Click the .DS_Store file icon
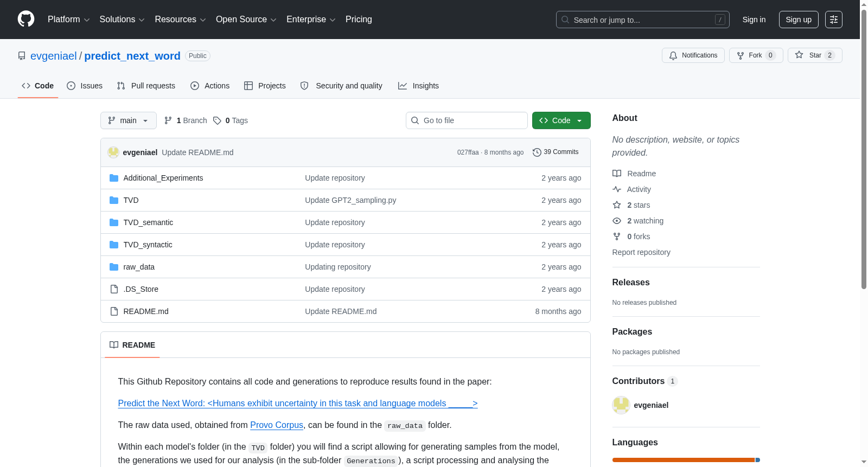Screen dimensions: 868x467 pos(114,289)
